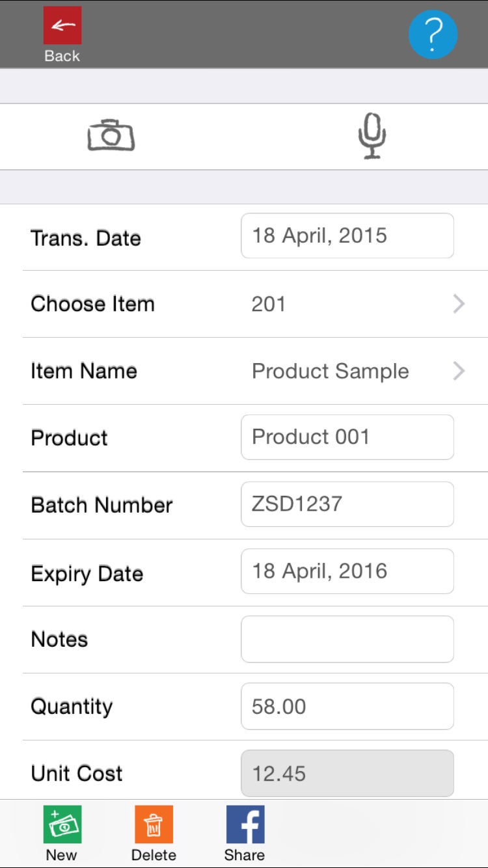Edit the Trans. Date field
Screen dimensions: 488x868
click(x=347, y=236)
